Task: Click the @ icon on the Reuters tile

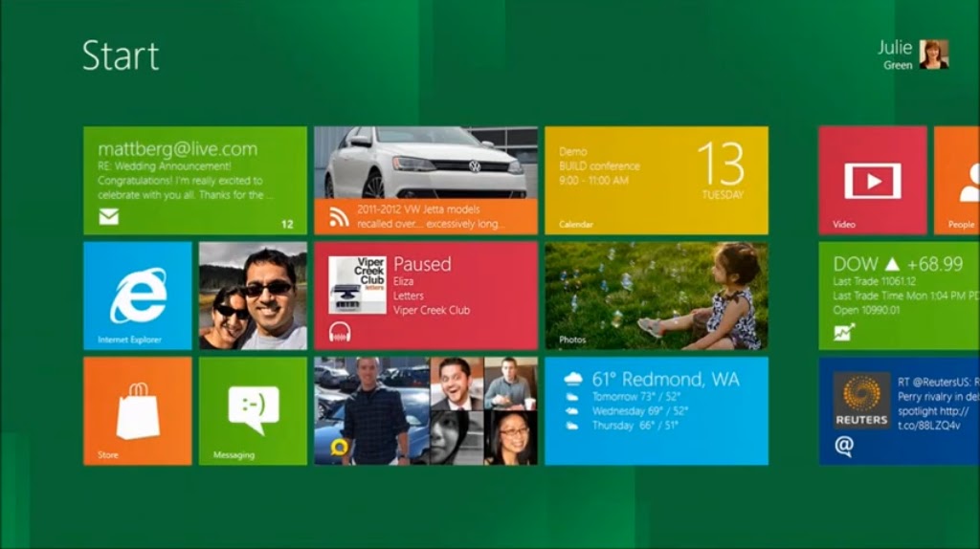Action: coord(844,446)
